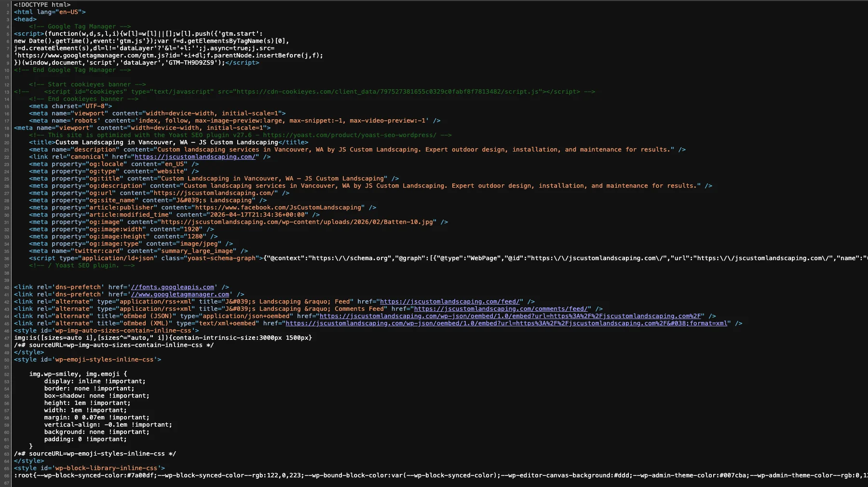Click the og:title meta line

(214, 179)
